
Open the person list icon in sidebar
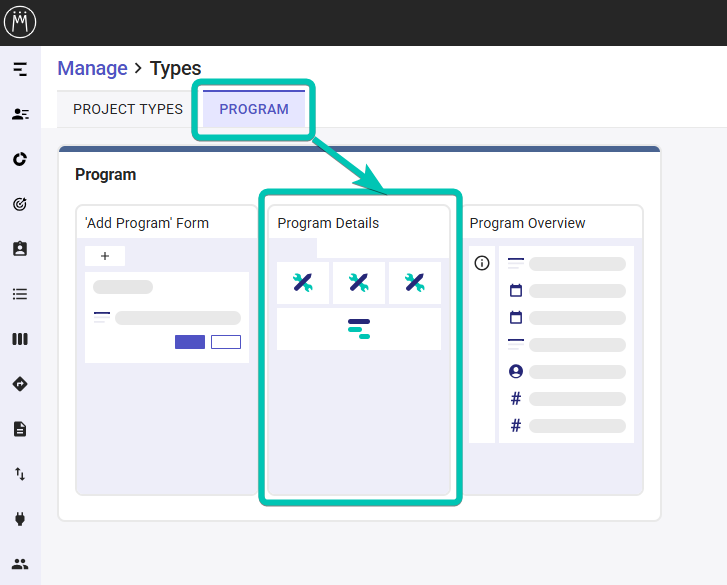20,114
